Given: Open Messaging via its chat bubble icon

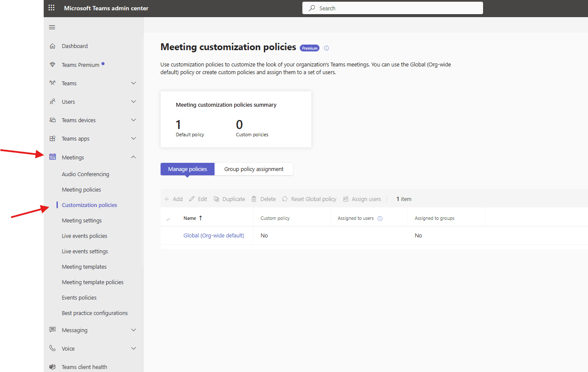Looking at the screenshot, I should click(x=52, y=330).
